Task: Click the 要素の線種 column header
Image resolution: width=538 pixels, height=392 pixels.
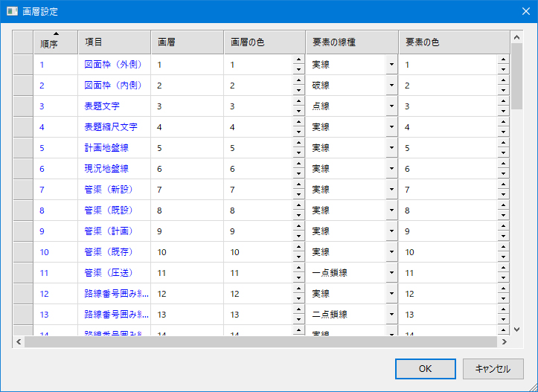Action: coord(351,42)
